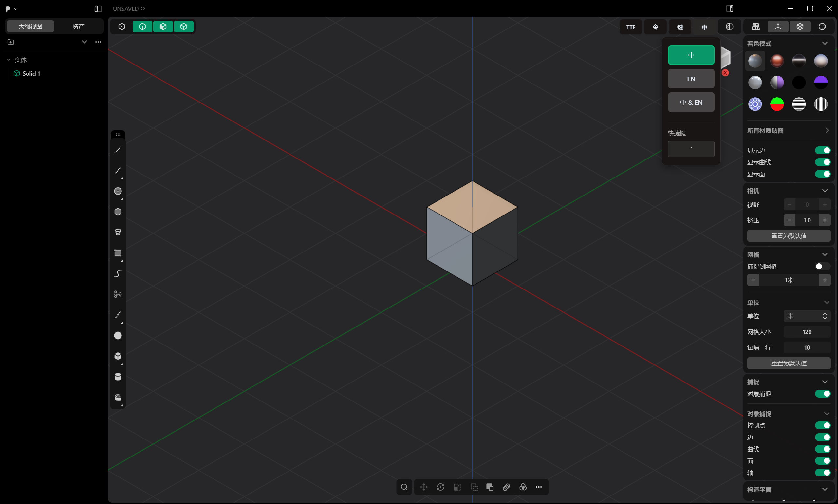Activate the three linked rings icon
This screenshot has width=838, height=504.
pos(506,487)
